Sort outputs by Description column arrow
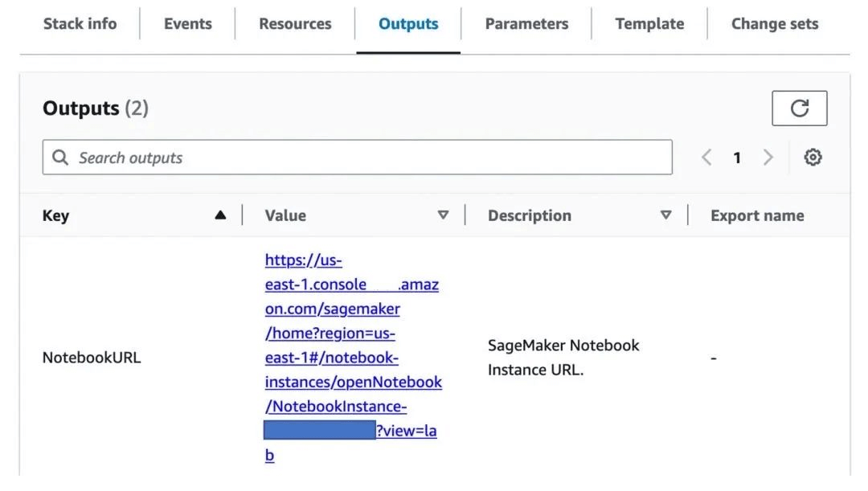 point(665,215)
